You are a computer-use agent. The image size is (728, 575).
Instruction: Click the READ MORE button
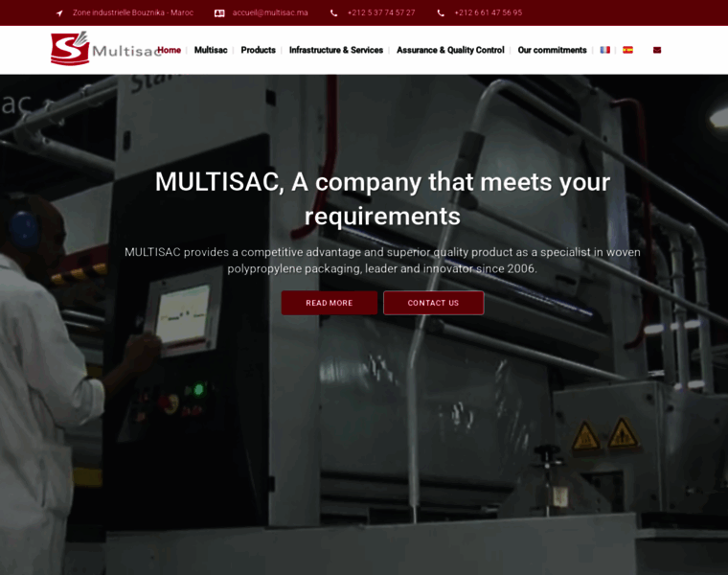click(330, 303)
